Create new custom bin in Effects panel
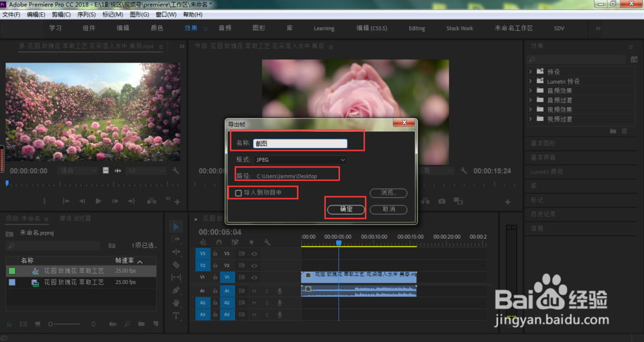 click(613, 131)
